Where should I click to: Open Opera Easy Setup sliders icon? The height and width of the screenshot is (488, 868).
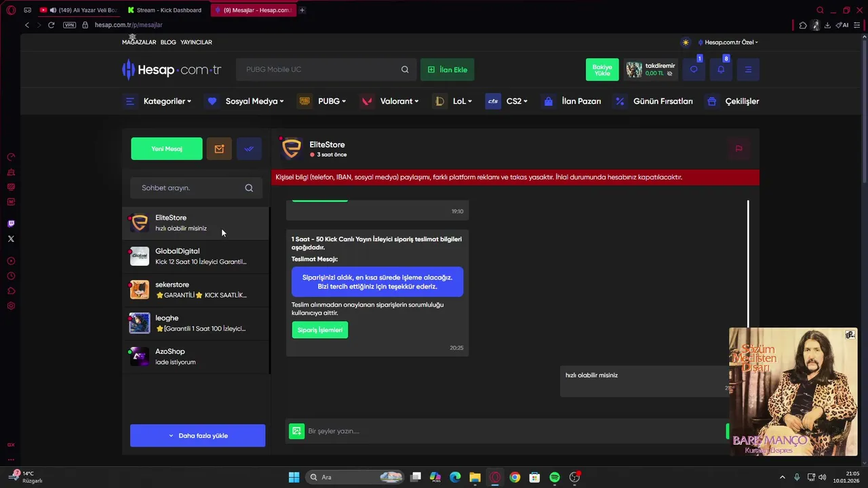pyautogui.click(x=857, y=25)
